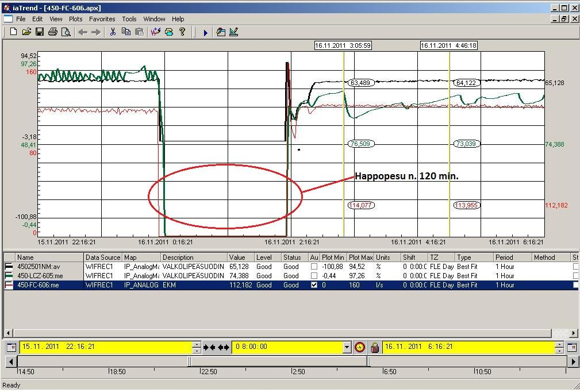Viewport: 580px width, 392px height.
Task: Copy selection toolbar icon
Action: [x=126, y=32]
